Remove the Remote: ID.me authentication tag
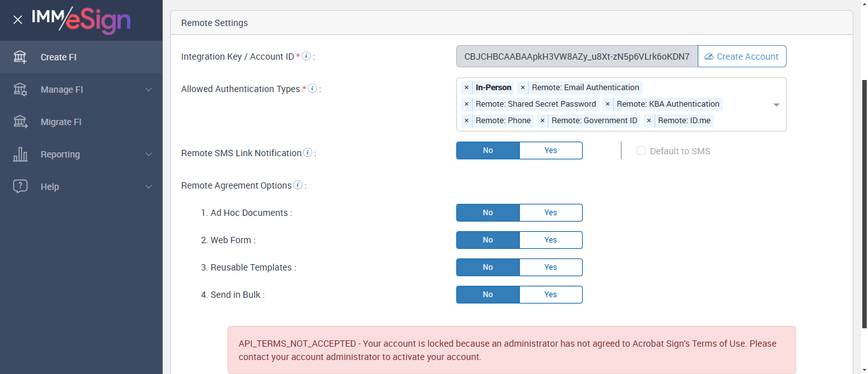The width and height of the screenshot is (868, 374). click(x=649, y=121)
